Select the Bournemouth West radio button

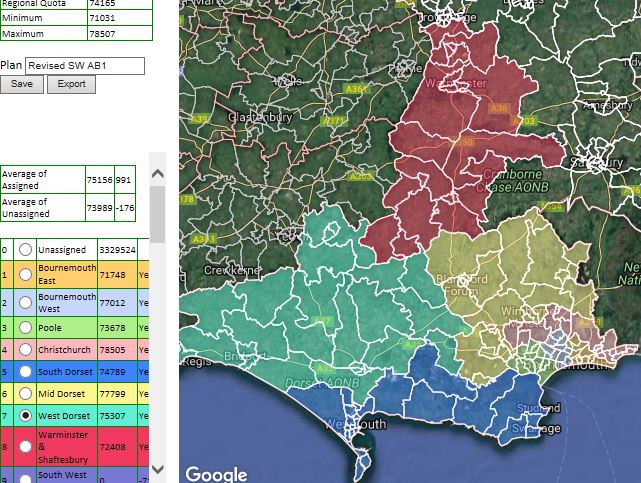[25, 302]
